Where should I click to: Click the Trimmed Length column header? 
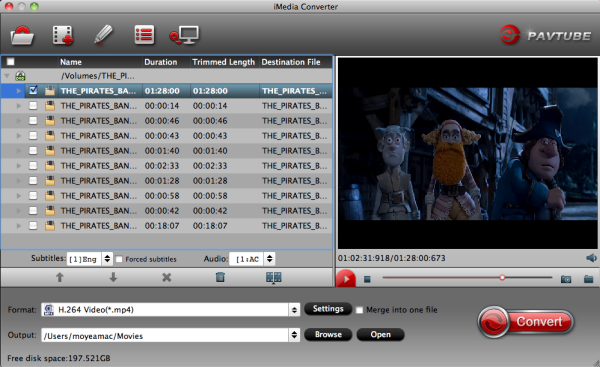pos(223,62)
